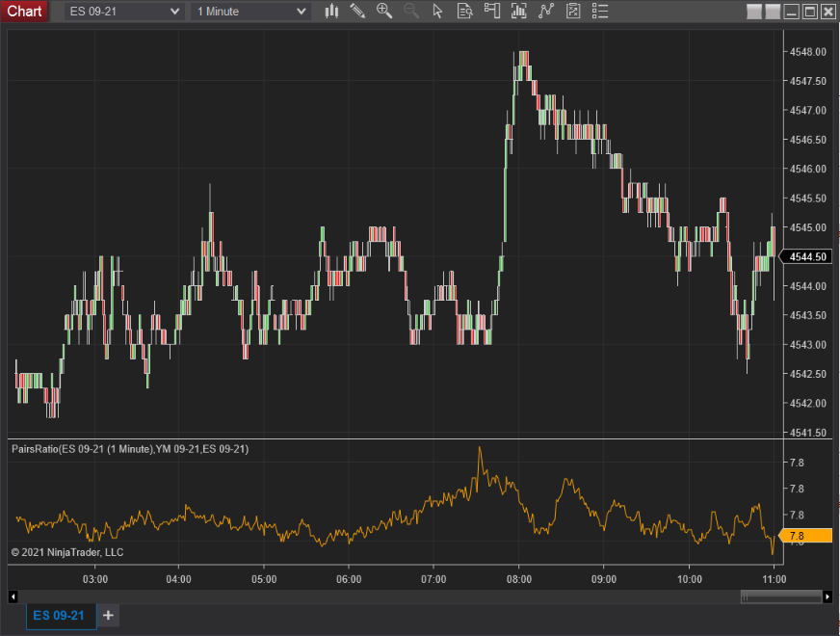Open the strategies clipboard icon
The image size is (840, 636).
click(x=573, y=12)
